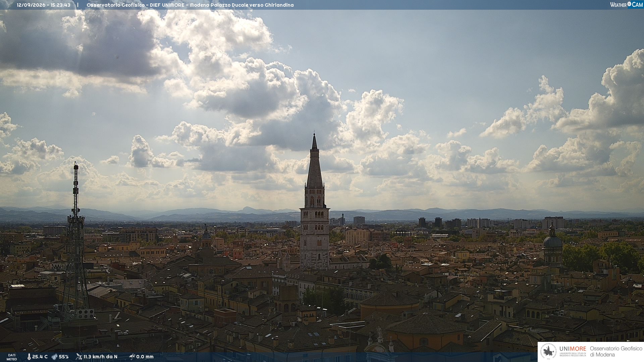Click the 11.3 km/h da N wind reading
This screenshot has height=362, width=644.
point(100,357)
